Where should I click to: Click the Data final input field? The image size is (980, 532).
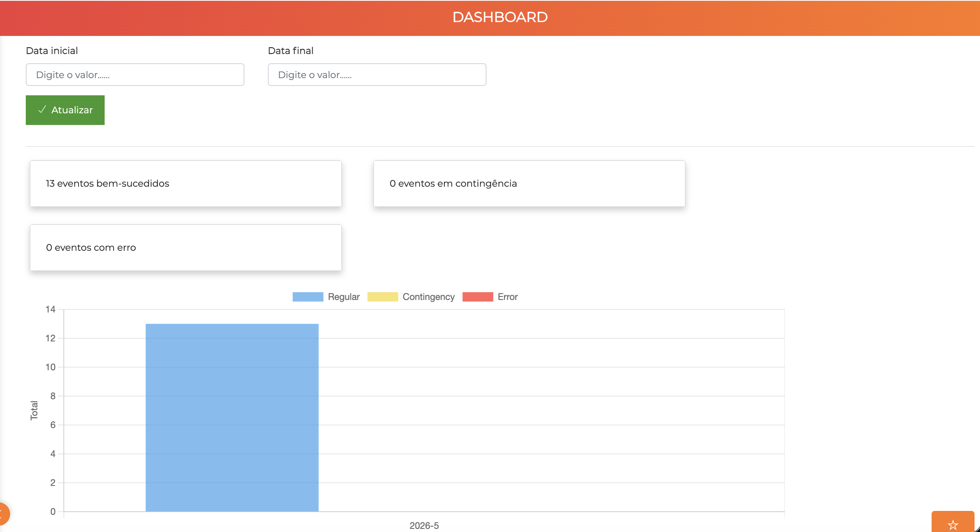pyautogui.click(x=377, y=75)
